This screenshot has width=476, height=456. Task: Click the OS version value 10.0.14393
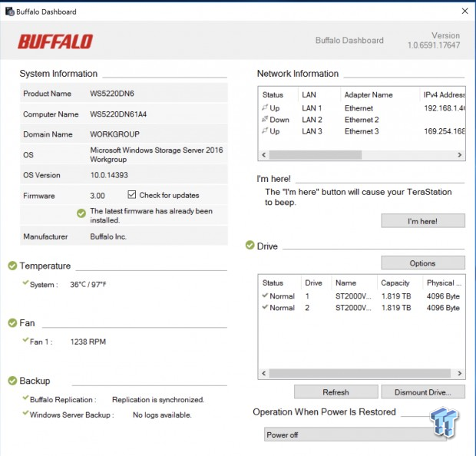tap(109, 175)
